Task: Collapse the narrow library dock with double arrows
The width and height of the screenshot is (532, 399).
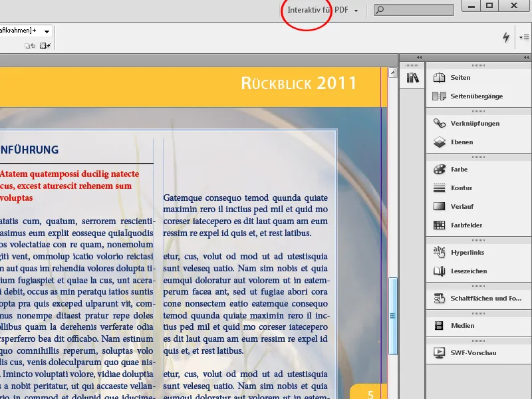Action: click(x=420, y=57)
